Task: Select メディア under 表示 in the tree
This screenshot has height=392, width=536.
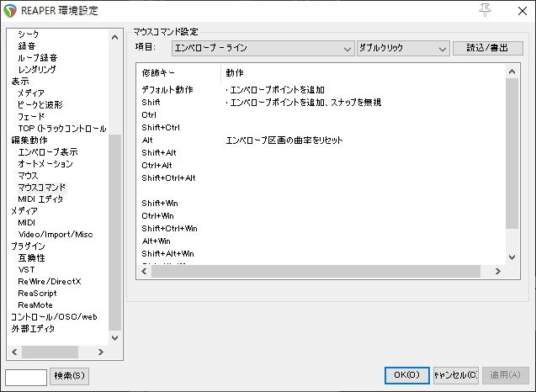Action: 31,93
